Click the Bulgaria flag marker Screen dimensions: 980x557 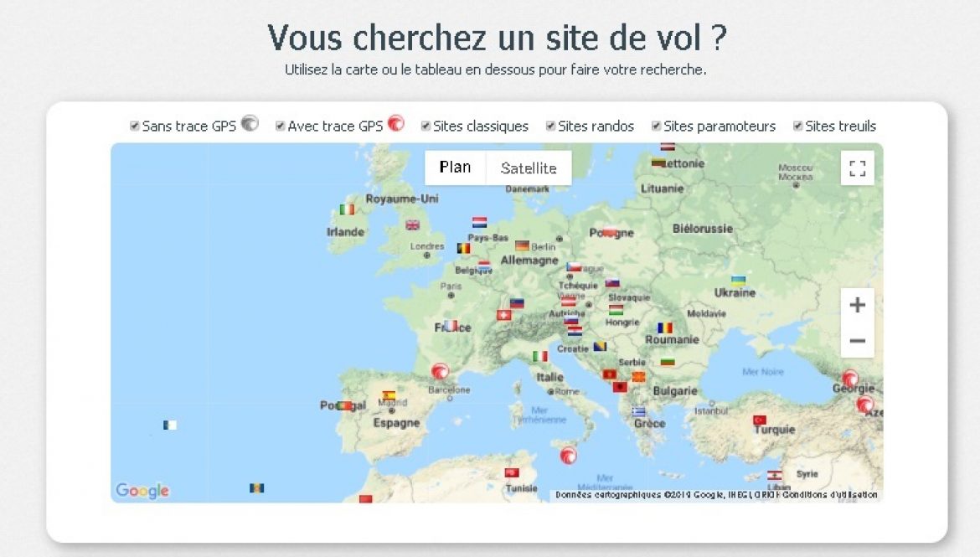[x=668, y=361]
